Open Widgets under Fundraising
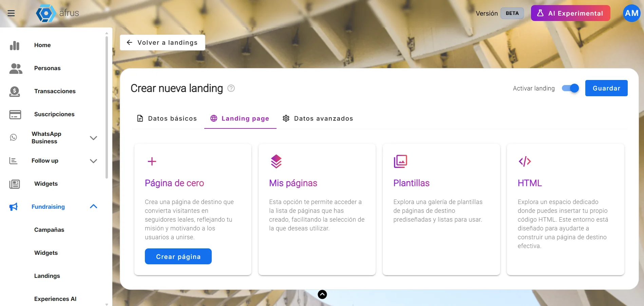The height and width of the screenshot is (306, 644). (46, 253)
